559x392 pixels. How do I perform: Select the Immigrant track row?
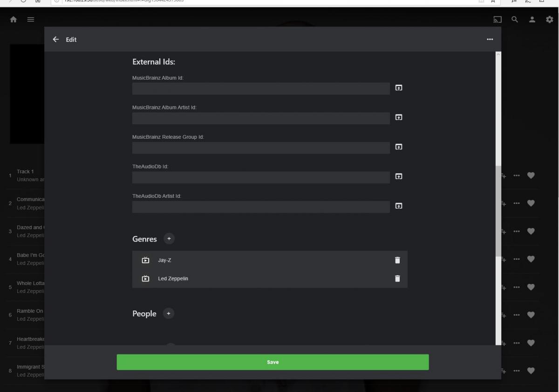(x=26, y=371)
